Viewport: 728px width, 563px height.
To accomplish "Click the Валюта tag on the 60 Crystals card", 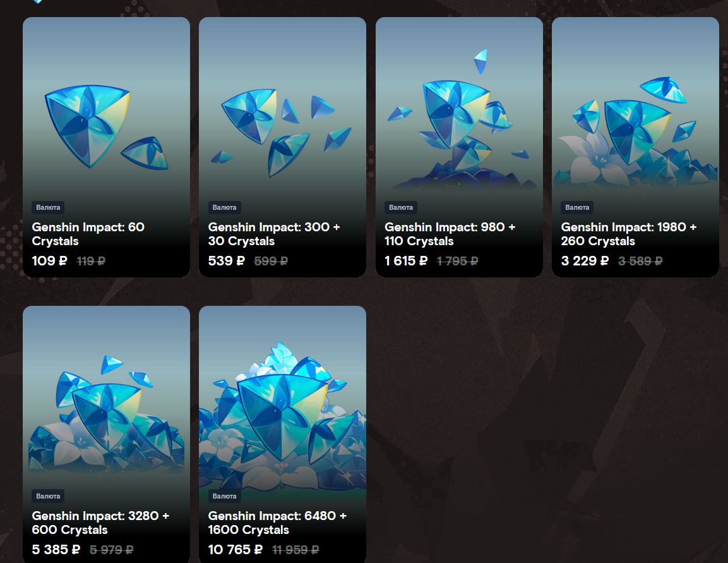I will pyautogui.click(x=48, y=207).
